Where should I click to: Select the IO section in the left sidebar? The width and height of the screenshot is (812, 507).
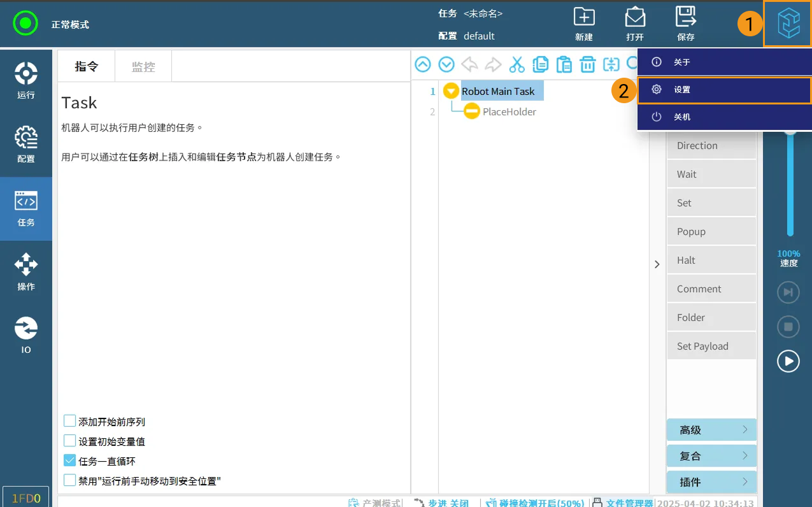tap(26, 334)
